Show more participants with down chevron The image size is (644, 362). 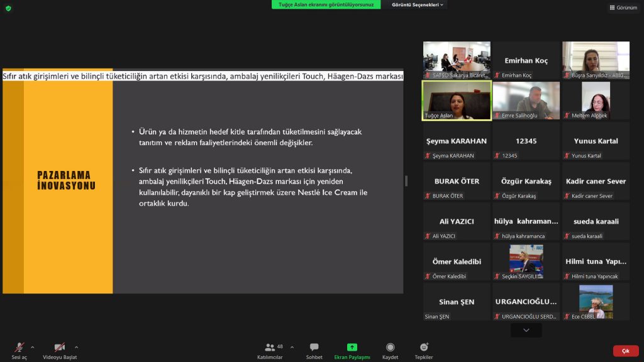[526, 330]
